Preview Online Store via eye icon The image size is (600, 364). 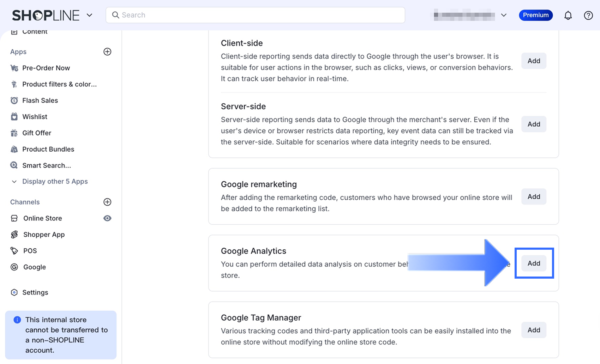[107, 218]
